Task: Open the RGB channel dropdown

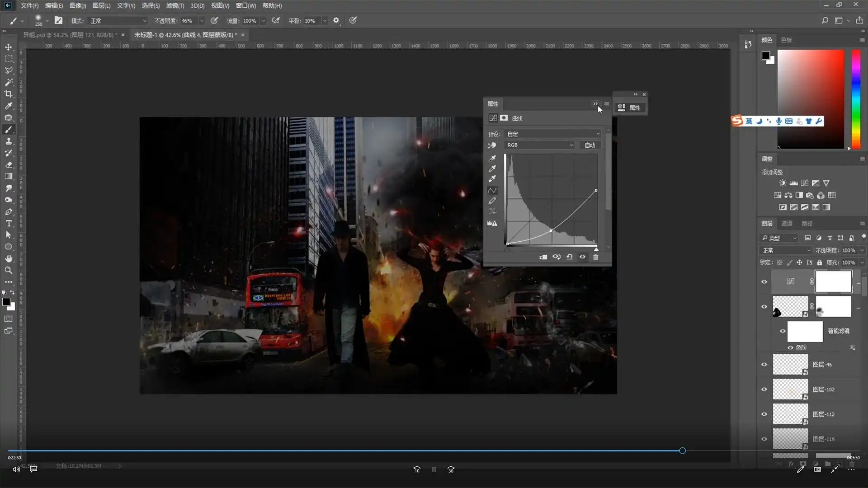Action: point(539,145)
